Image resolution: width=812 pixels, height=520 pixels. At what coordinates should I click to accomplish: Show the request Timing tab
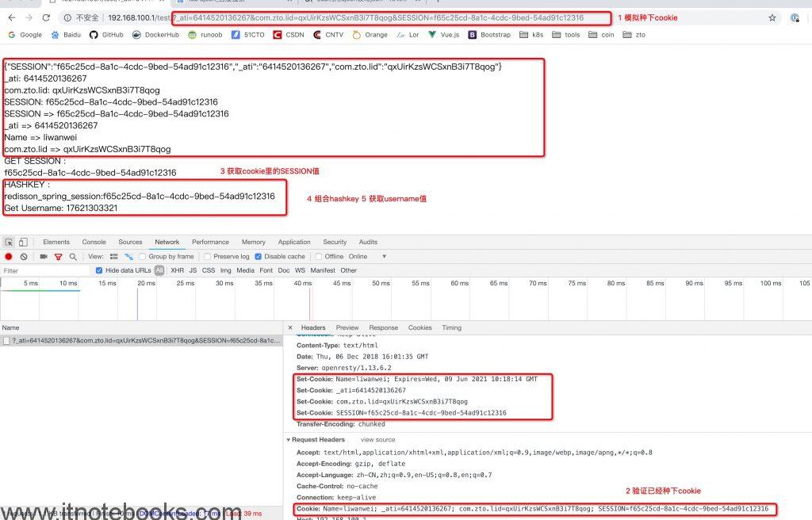(451, 328)
